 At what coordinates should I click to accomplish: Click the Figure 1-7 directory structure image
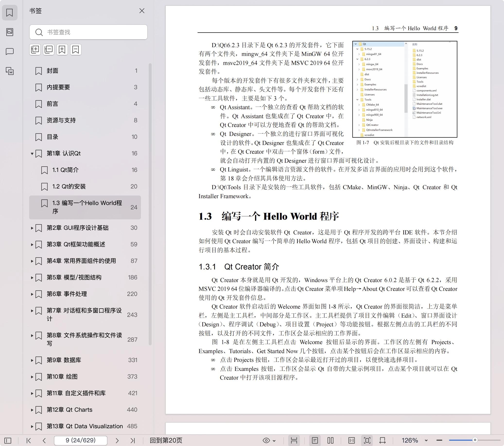(x=405, y=89)
